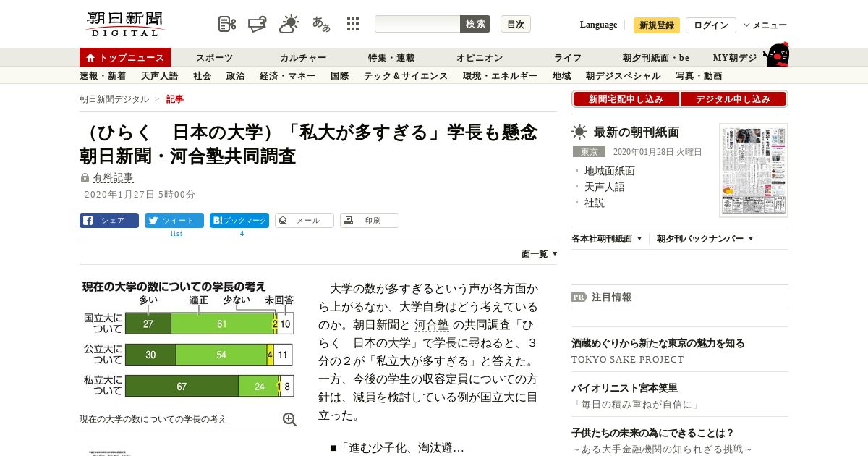Viewport: 868px width, 456px height.
Task: Print the article with 印刷 button
Action: 370,221
